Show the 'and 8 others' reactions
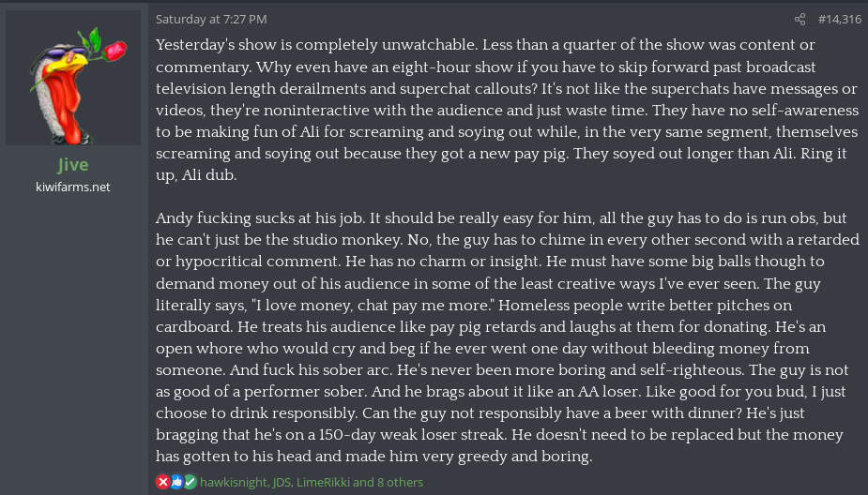This screenshot has width=868, height=495. click(x=390, y=482)
